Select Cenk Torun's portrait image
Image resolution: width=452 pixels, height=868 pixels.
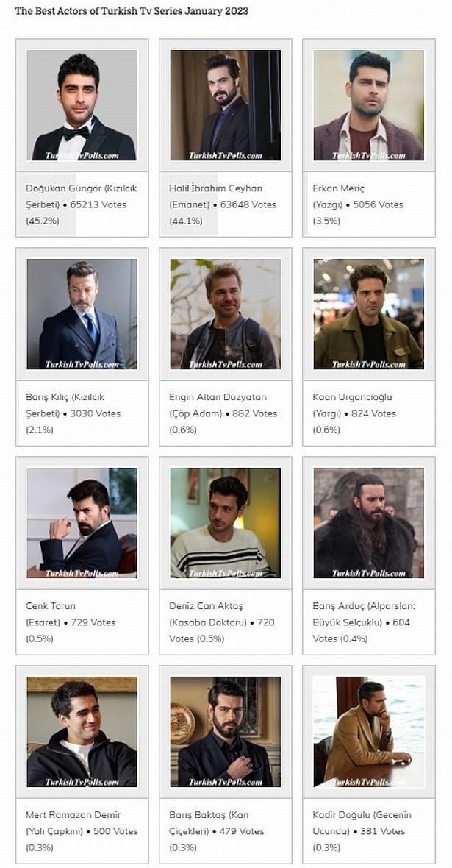click(82, 523)
